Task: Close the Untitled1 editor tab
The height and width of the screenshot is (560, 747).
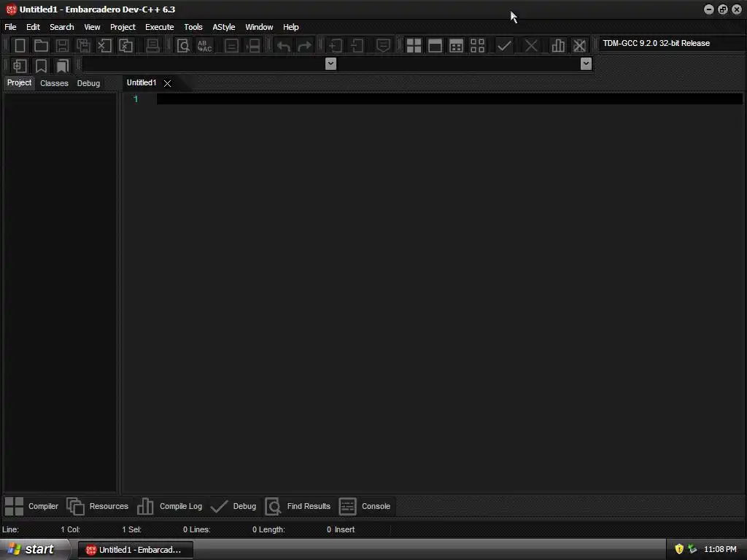Action: (x=167, y=83)
